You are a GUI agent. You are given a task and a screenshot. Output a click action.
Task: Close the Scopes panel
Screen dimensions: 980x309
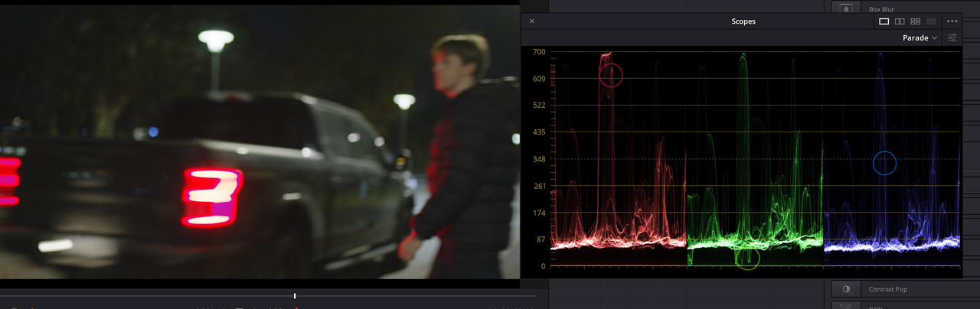pos(532,21)
